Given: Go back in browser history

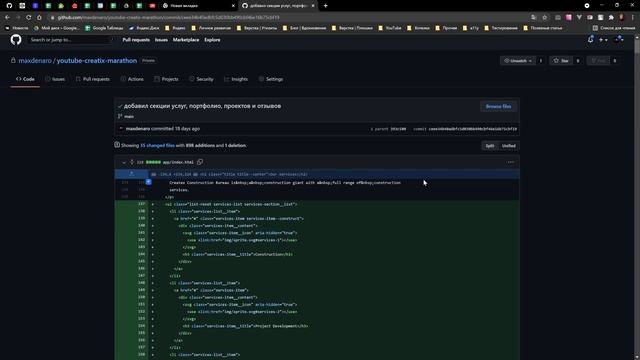Looking at the screenshot, I should pos(7,18).
